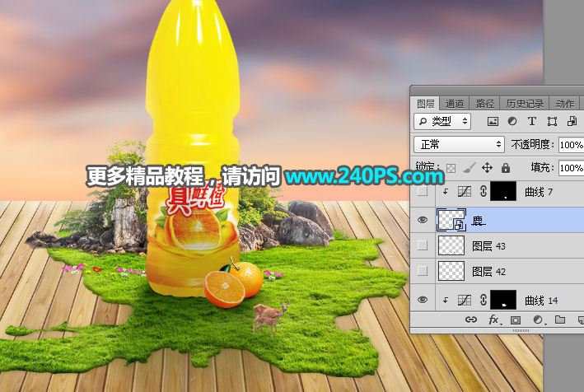
Task: Click the halved orange on canvas
Action: tap(224, 289)
